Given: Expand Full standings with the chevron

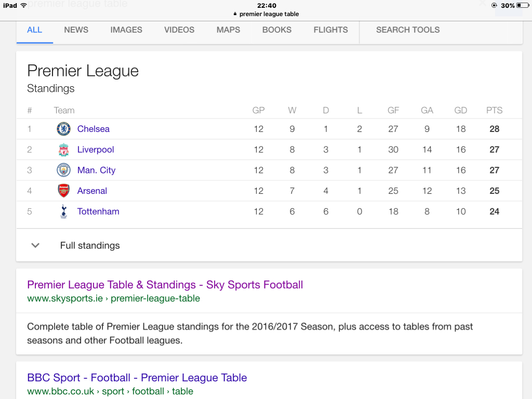Looking at the screenshot, I should point(35,246).
